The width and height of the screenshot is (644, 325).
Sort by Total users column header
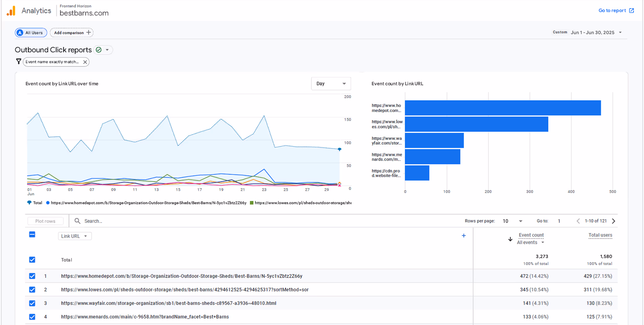tap(600, 235)
